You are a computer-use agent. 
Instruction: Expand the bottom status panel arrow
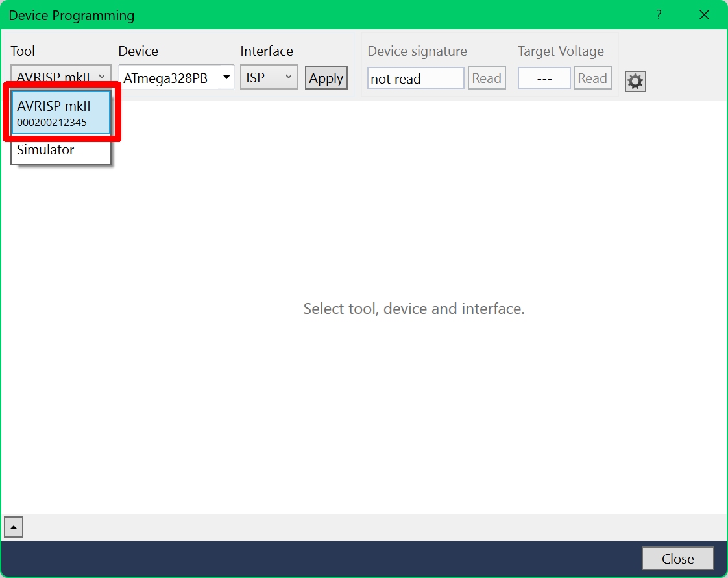pos(14,527)
